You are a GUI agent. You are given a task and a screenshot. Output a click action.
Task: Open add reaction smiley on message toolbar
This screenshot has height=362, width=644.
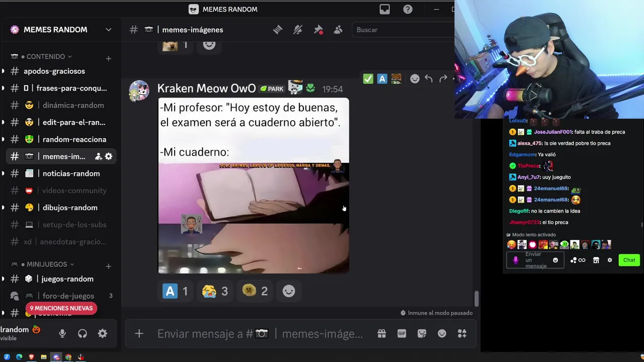click(415, 78)
